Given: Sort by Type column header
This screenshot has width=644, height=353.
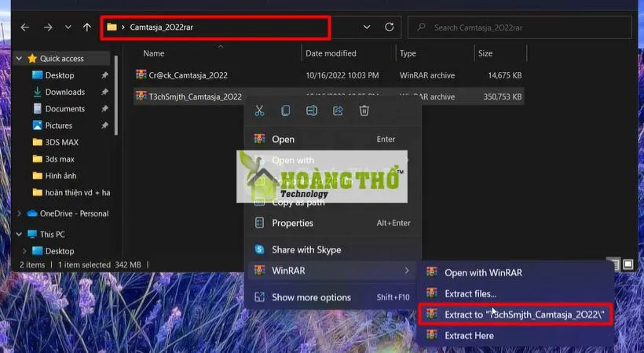Looking at the screenshot, I should pyautogui.click(x=408, y=53).
